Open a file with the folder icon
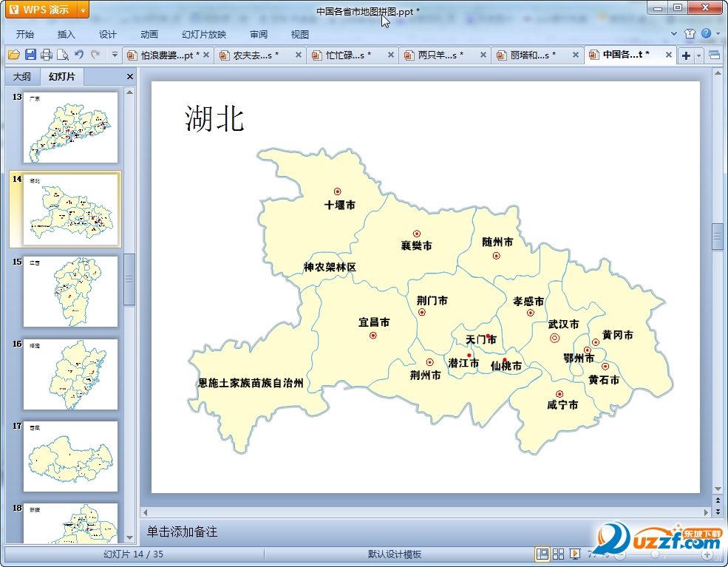 point(14,55)
